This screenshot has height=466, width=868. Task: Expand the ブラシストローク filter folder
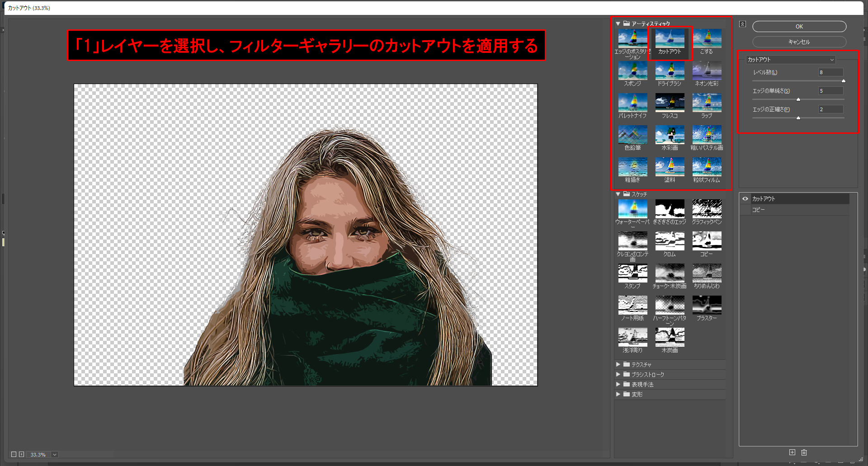click(618, 374)
